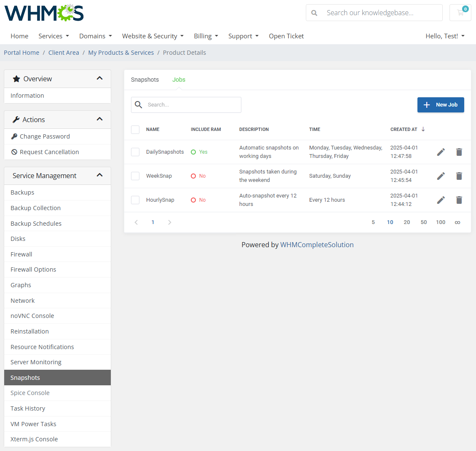
Task: Select all jobs via header checkbox
Action: [135, 129]
